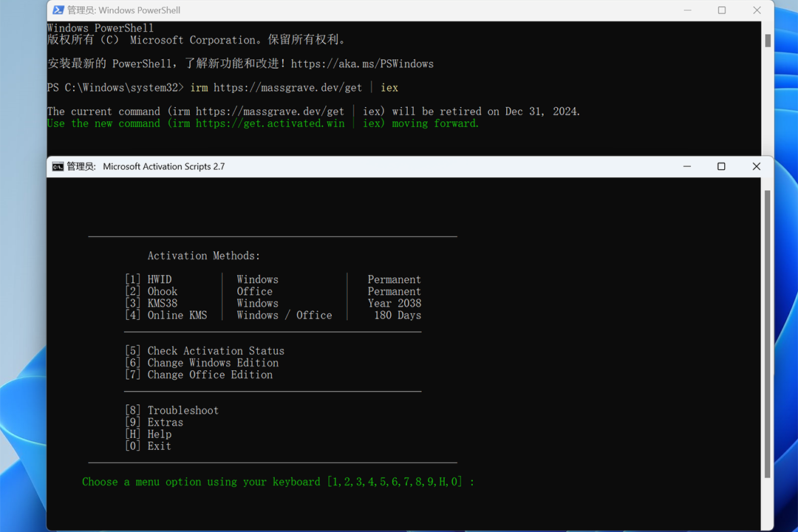The width and height of the screenshot is (798, 532).
Task: Minimize the Microsoft Activation Scripts window
Action: coord(687,166)
